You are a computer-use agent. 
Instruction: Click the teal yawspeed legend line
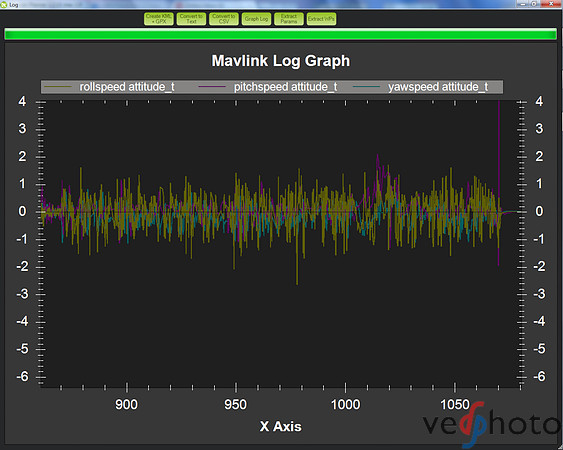pos(366,87)
